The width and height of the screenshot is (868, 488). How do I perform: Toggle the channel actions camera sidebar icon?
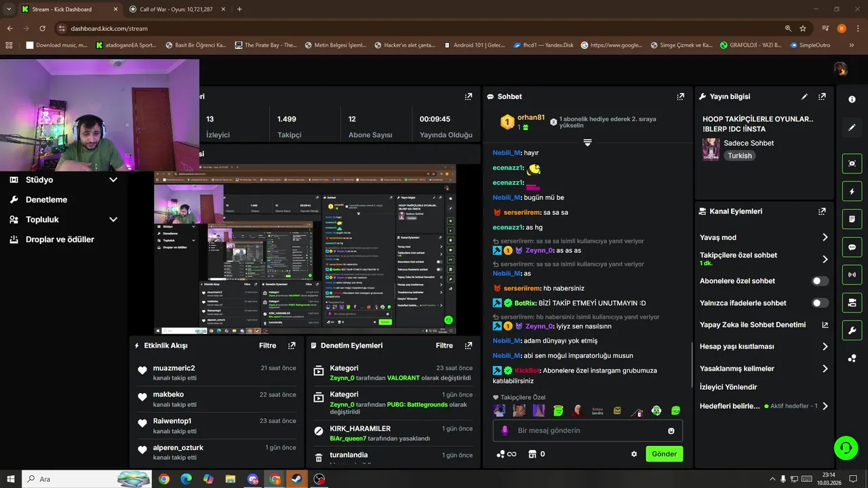click(x=852, y=302)
